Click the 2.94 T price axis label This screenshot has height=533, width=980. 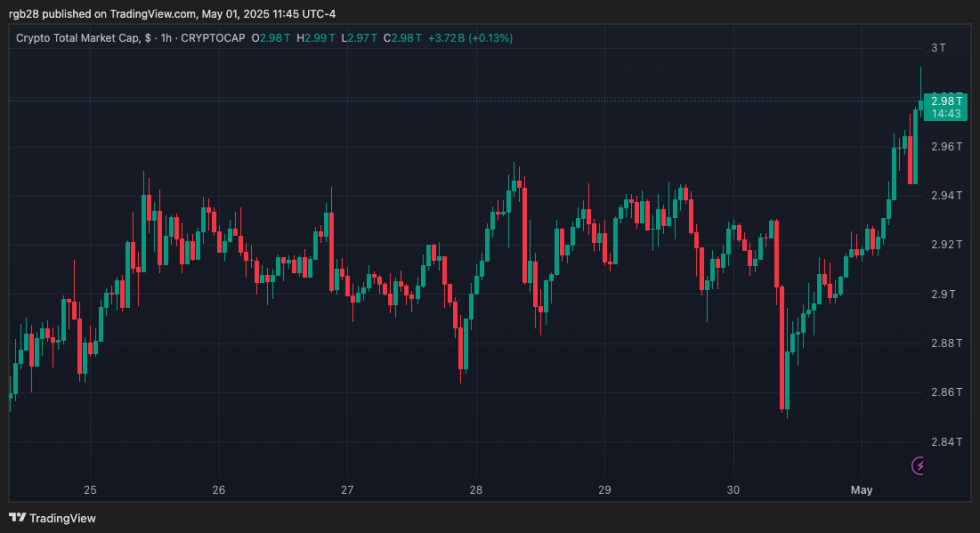click(x=946, y=196)
